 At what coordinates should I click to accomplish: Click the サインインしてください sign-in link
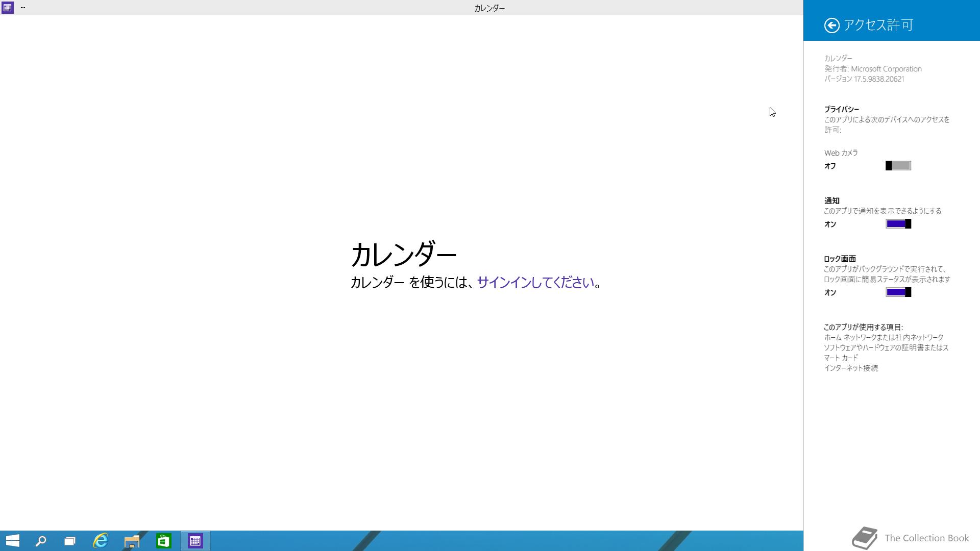point(535,282)
